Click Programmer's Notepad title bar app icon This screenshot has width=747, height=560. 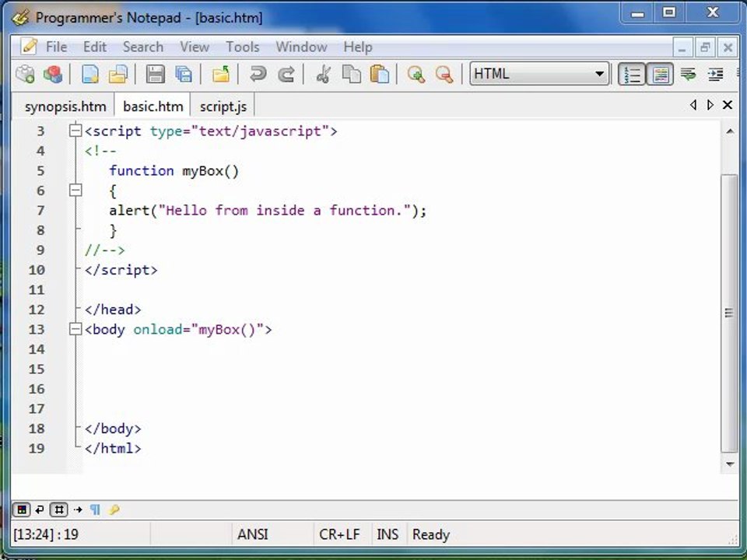pos(22,18)
